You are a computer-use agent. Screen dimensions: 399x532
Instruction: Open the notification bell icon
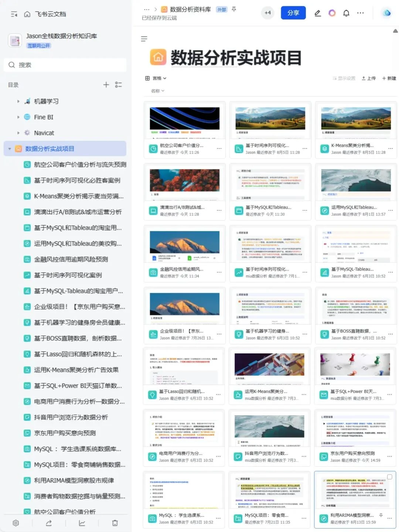pyautogui.click(x=346, y=13)
